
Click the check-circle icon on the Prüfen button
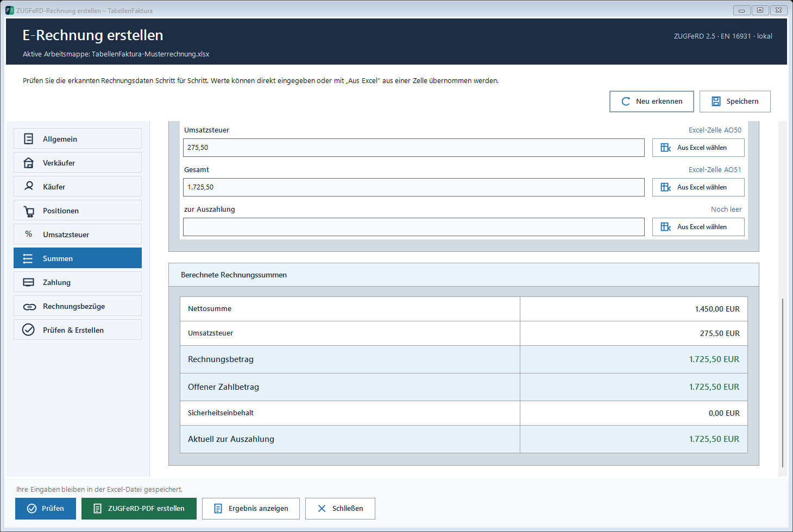tap(32, 509)
